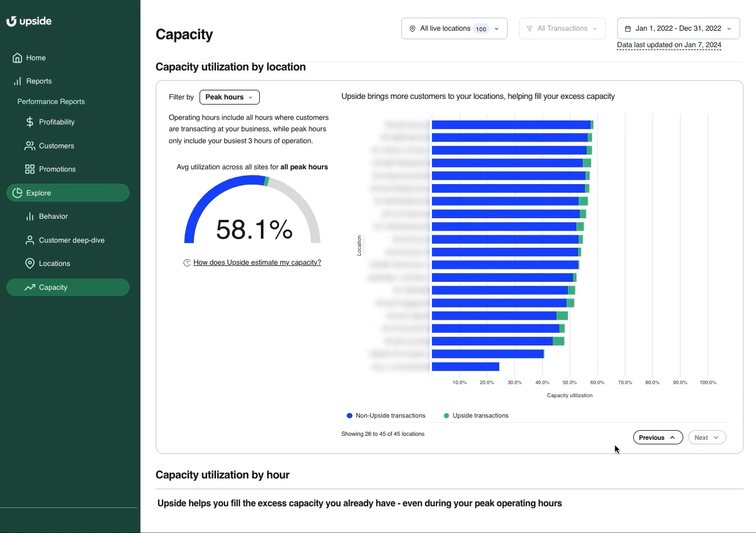This screenshot has width=756, height=533.
Task: Click the Capacity trend arrow icon
Action: coord(30,288)
